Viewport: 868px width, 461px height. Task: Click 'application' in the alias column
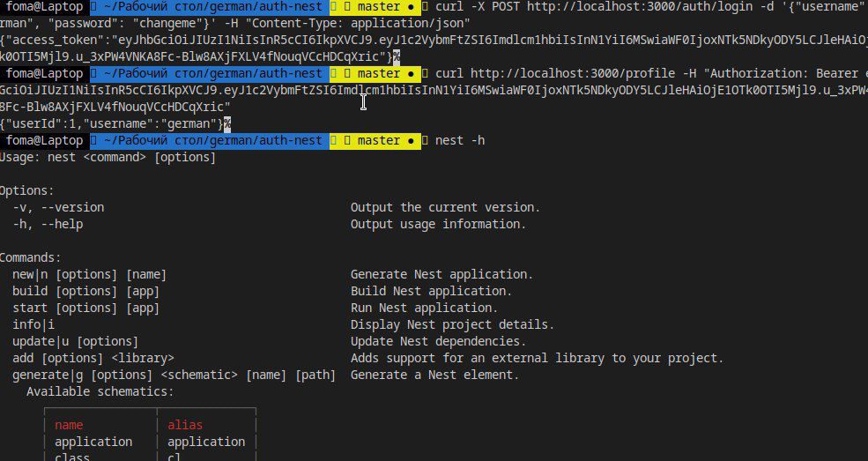click(x=206, y=442)
